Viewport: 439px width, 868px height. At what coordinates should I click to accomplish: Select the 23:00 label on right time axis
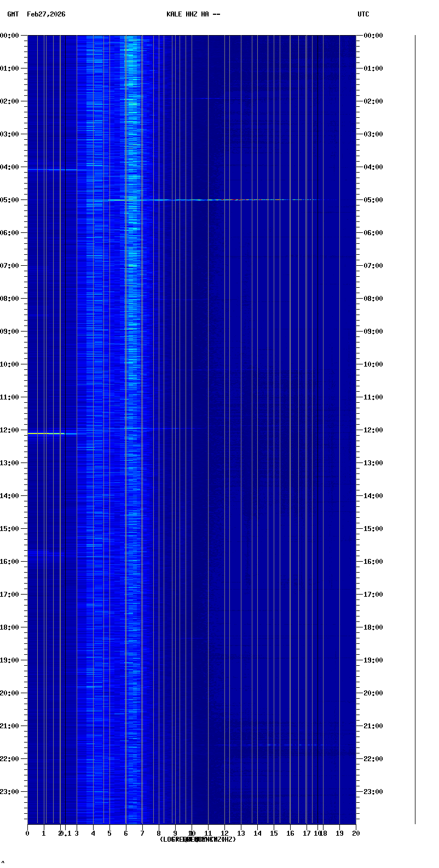point(373,792)
